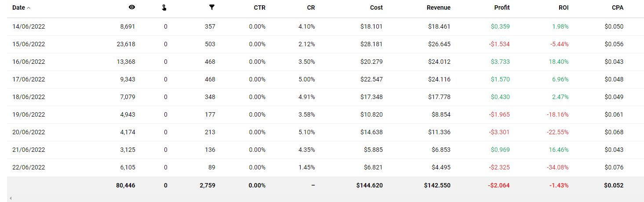Viewport: 644px width, 202px height.
Task: Sort the table by CTR column
Action: coord(259,7)
